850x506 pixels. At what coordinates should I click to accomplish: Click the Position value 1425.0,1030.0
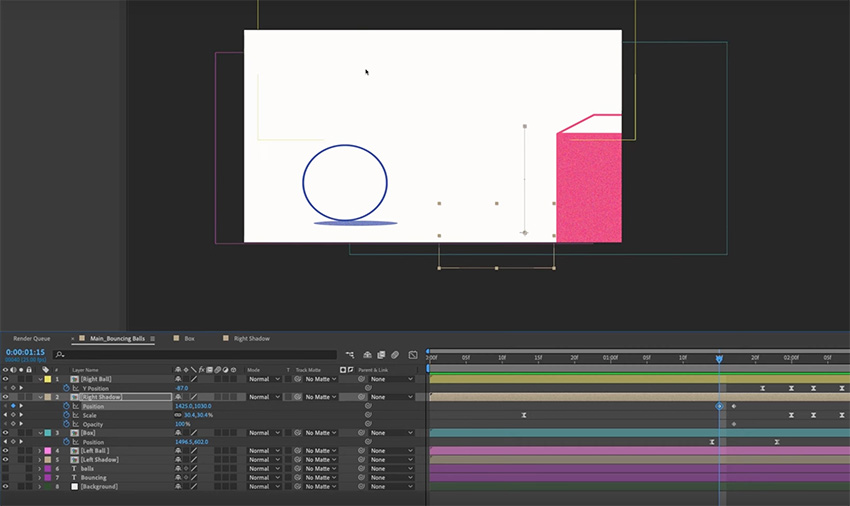tap(193, 406)
